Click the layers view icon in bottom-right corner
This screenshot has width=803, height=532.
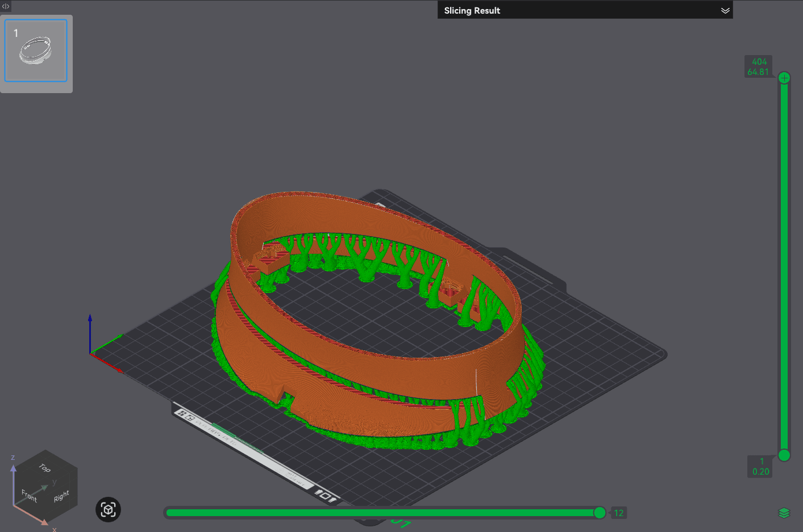click(x=785, y=512)
